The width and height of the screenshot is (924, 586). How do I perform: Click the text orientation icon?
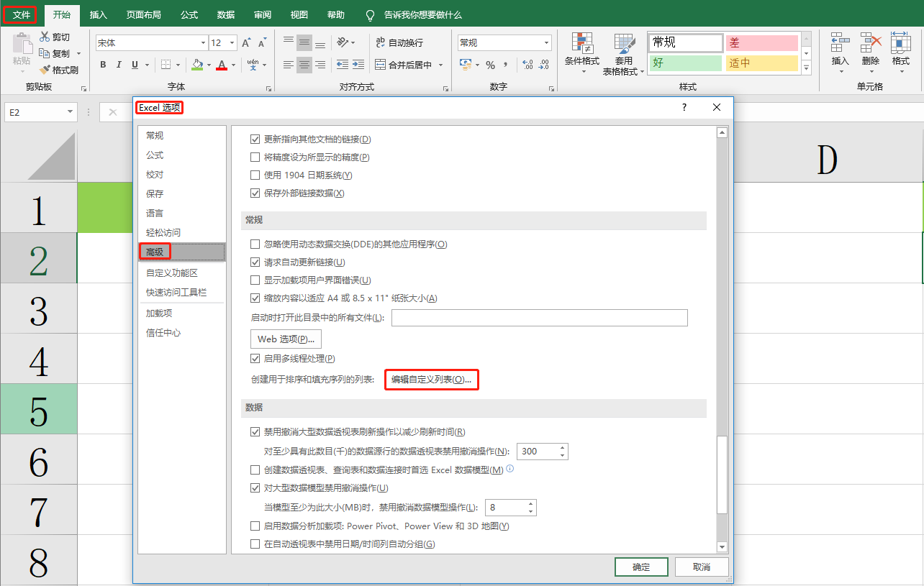pyautogui.click(x=343, y=43)
